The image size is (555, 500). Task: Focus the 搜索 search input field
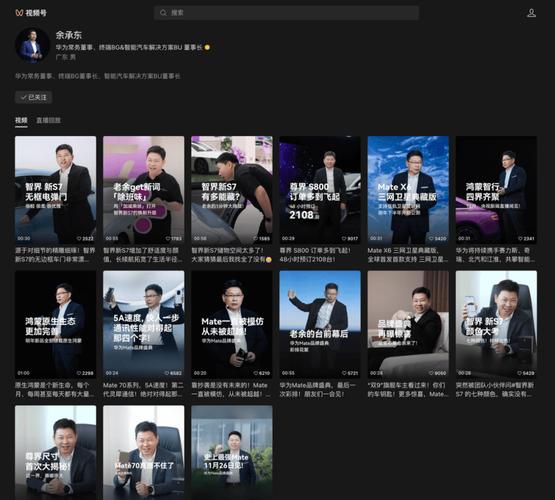click(x=286, y=13)
